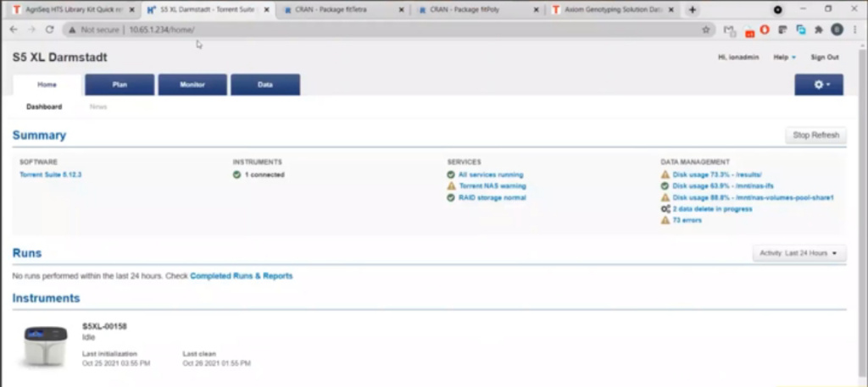Image resolution: width=868 pixels, height=387 pixels.
Task: Open a new browser tab
Action: [x=692, y=9]
